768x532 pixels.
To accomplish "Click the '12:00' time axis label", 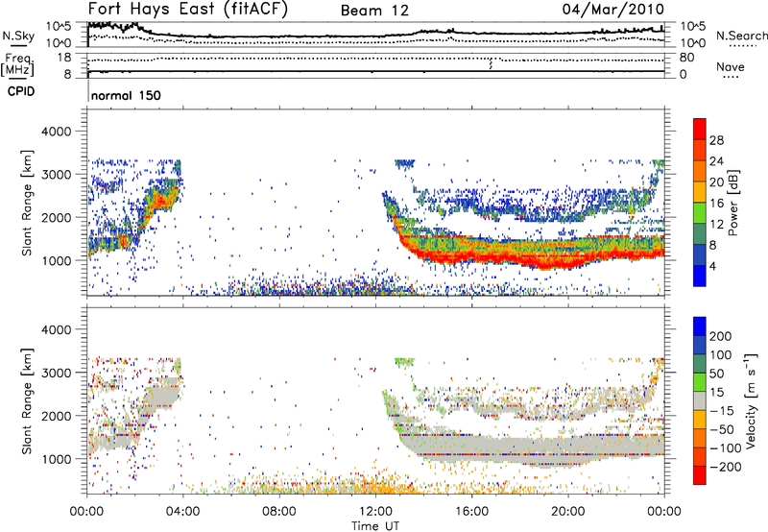I will (x=375, y=512).
